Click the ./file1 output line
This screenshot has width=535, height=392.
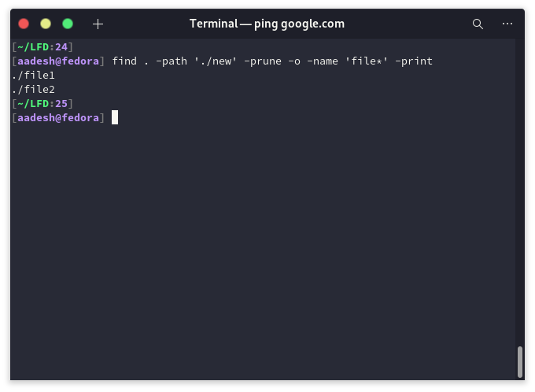33,75
